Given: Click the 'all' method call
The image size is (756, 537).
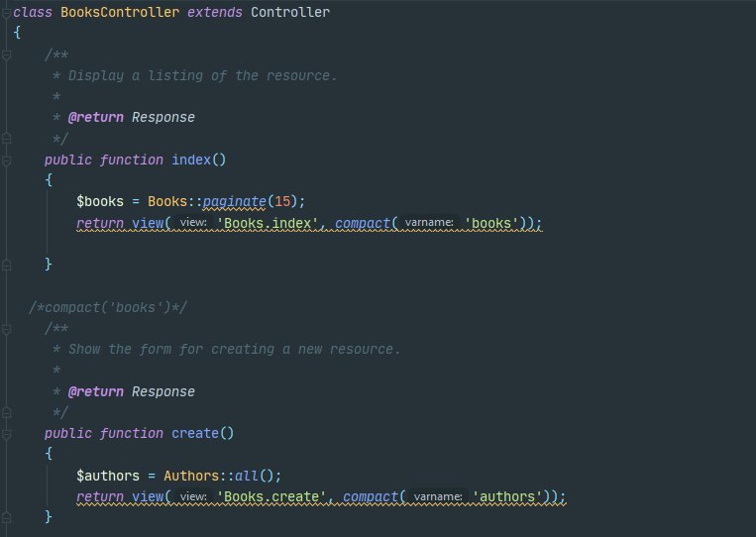Looking at the screenshot, I should (x=247, y=476).
